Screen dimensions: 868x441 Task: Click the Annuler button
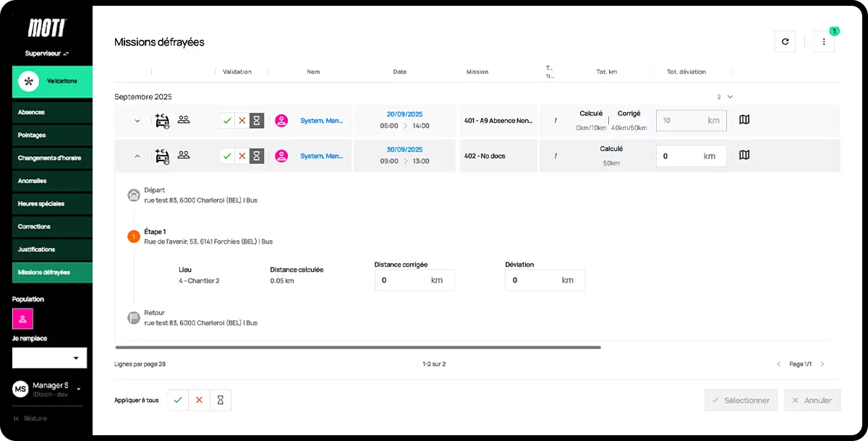(812, 401)
